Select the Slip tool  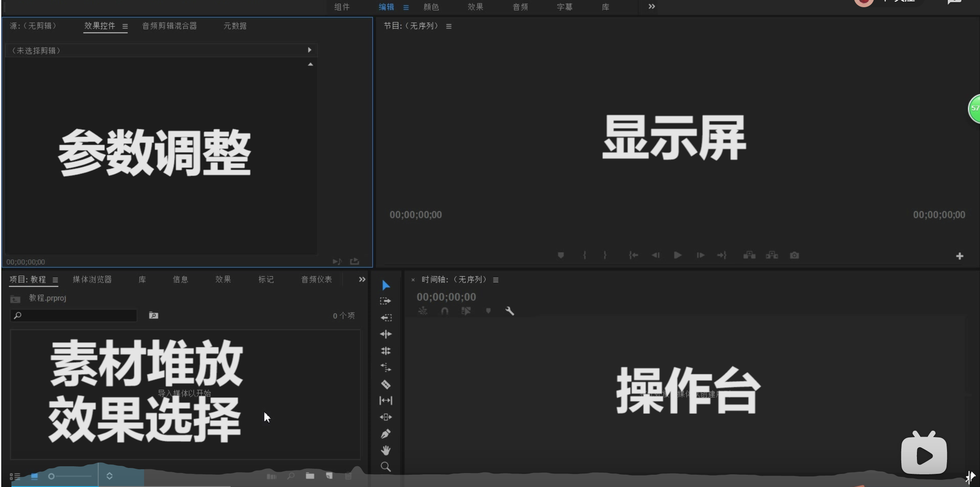pos(386,400)
